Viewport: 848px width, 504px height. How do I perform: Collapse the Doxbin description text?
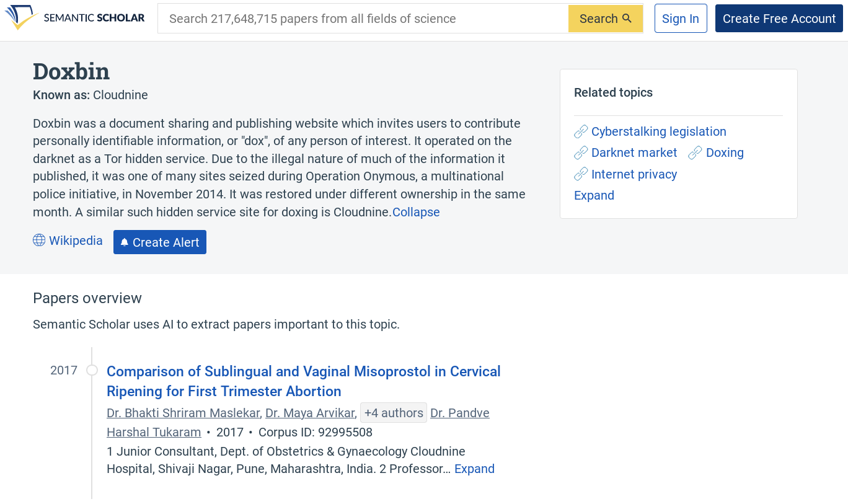click(416, 212)
